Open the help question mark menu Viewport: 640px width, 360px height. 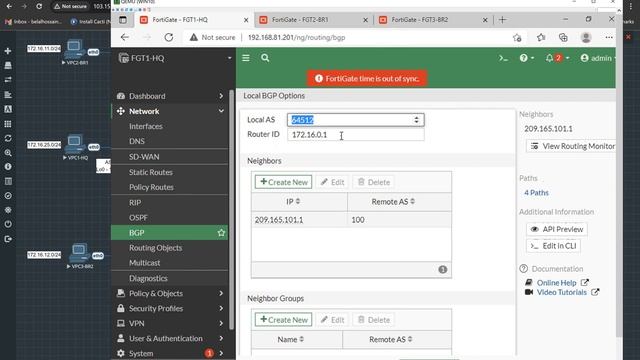(x=527, y=58)
